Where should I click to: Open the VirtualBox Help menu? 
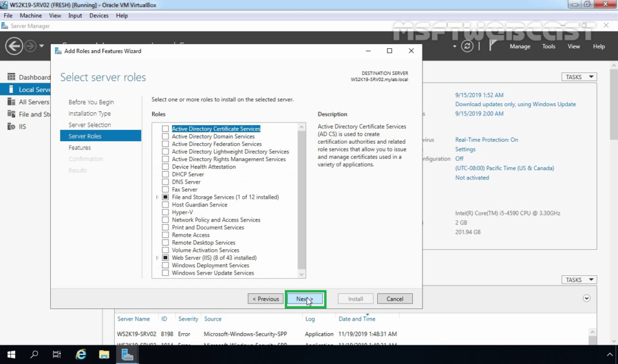coord(122,15)
